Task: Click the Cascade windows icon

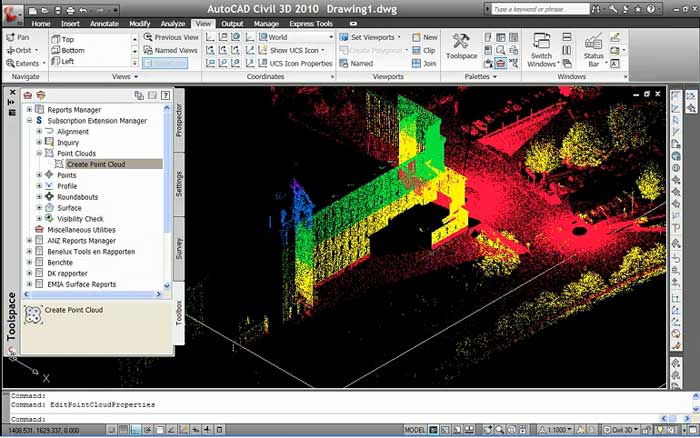Action: coord(567,63)
